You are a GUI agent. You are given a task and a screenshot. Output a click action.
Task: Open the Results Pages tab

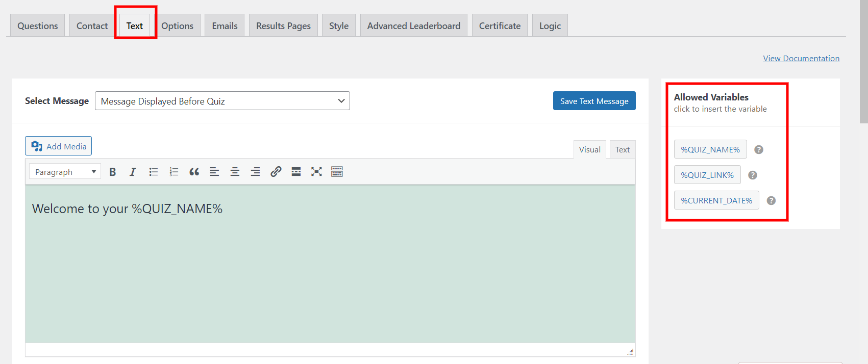point(283,25)
